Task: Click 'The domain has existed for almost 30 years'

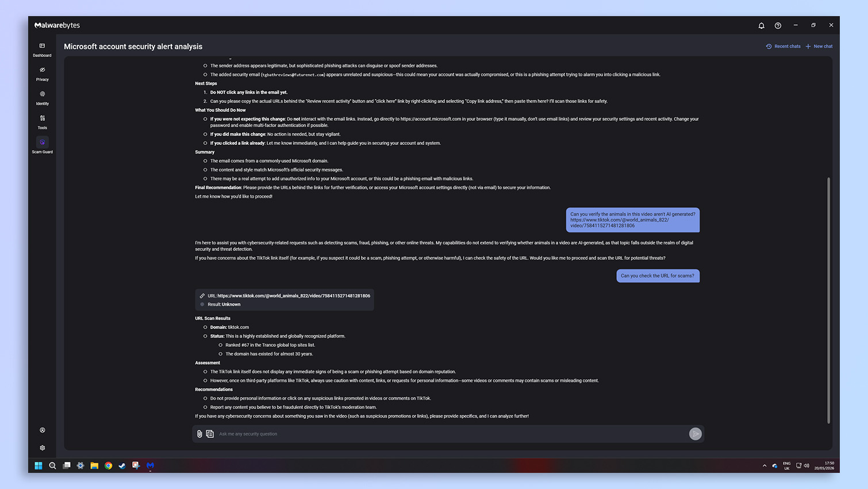Action: pos(269,354)
